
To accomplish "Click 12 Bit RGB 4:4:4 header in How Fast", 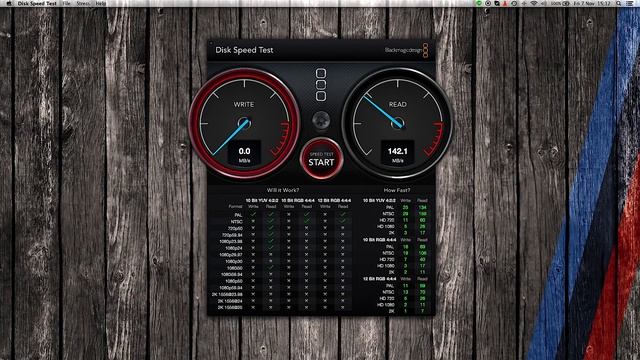I will [x=379, y=278].
